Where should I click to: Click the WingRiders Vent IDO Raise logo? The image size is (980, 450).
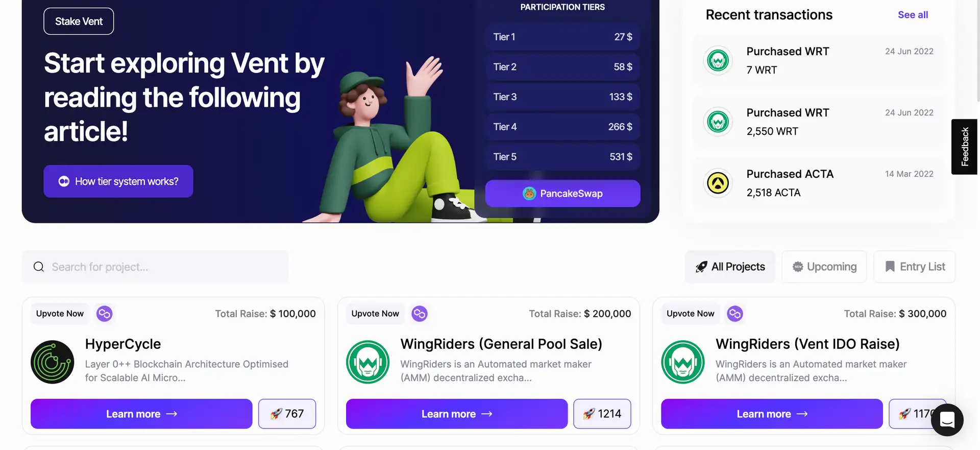point(683,362)
